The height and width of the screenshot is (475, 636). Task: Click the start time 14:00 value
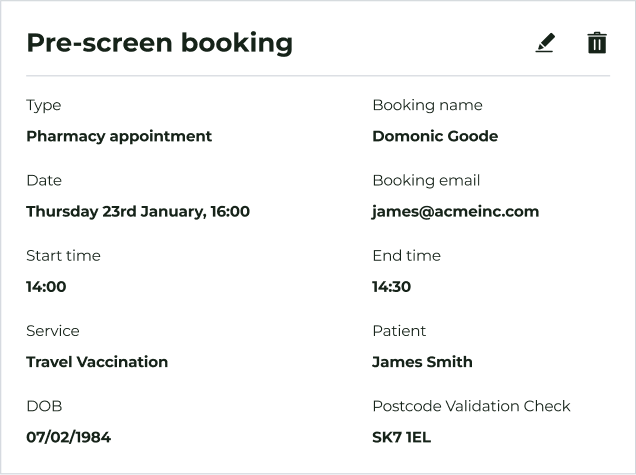click(x=46, y=287)
